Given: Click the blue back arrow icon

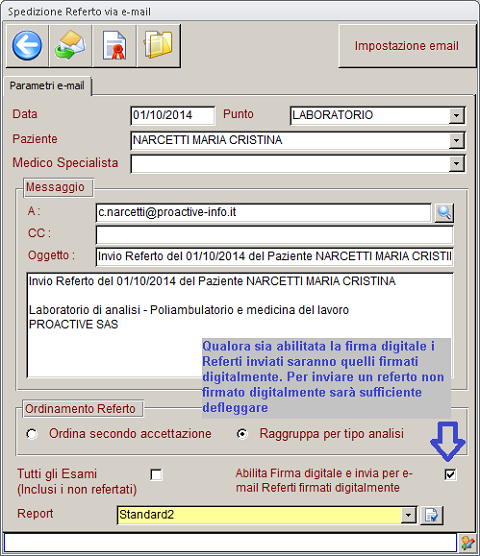Looking at the screenshot, I should click(27, 45).
